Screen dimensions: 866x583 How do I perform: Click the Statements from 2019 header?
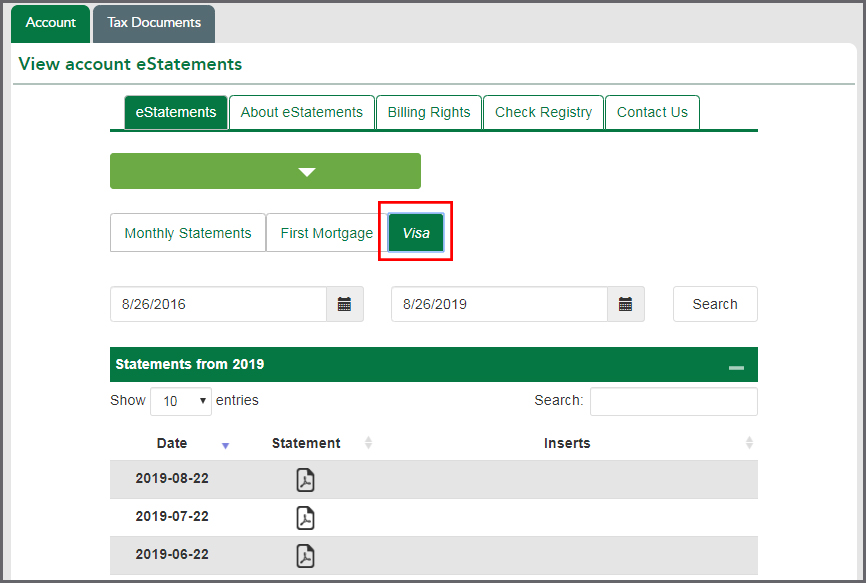(434, 364)
